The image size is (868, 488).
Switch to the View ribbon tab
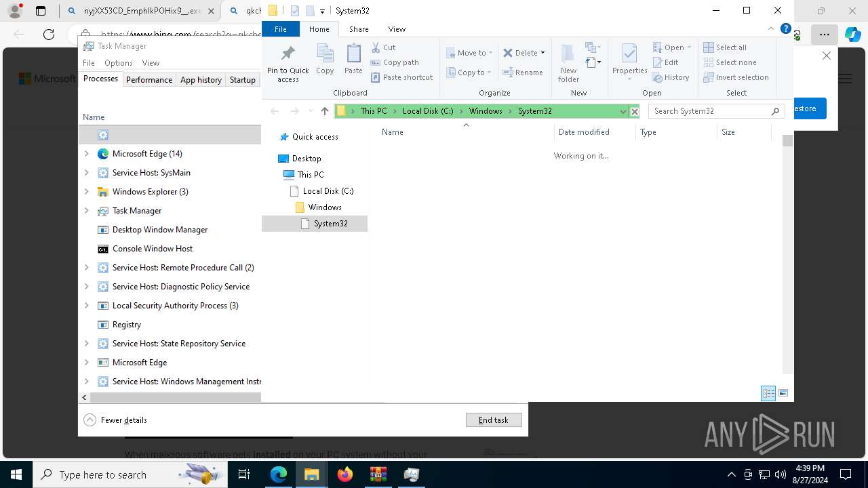[397, 29]
